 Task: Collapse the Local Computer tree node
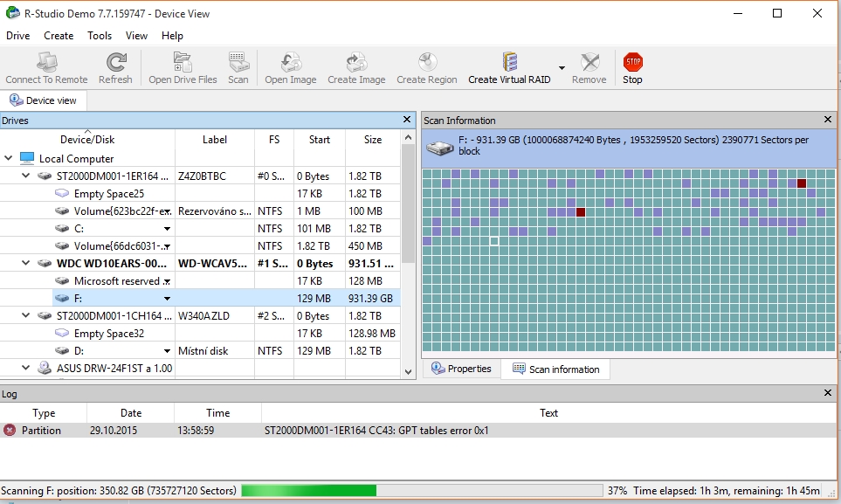pyautogui.click(x=8, y=158)
